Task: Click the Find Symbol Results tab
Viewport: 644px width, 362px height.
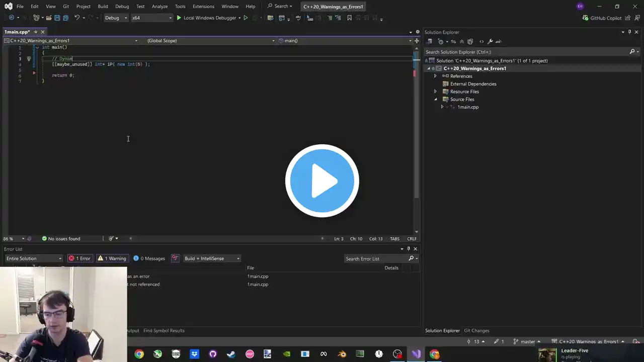Action: (x=164, y=331)
